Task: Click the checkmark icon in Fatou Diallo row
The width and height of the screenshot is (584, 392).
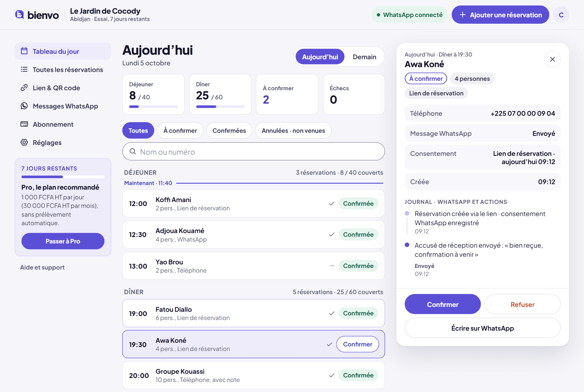Action: point(332,313)
